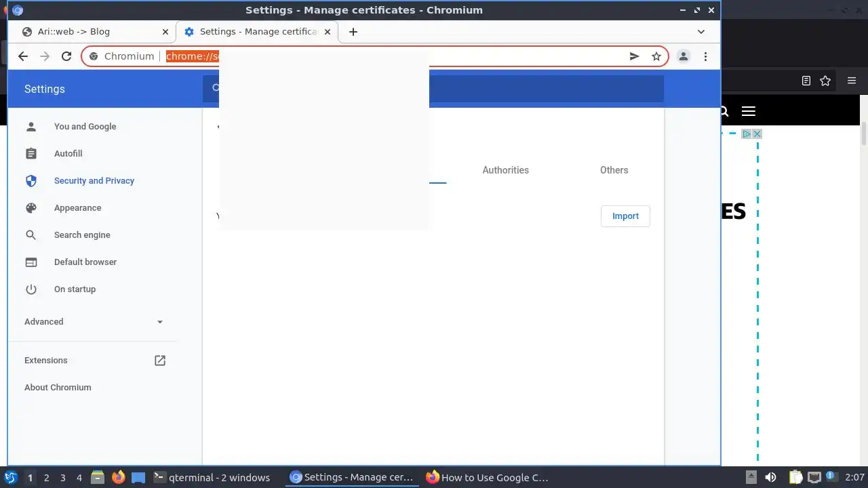Switch to workspace 1 in the taskbar
This screenshot has height=488, width=868.
pyautogui.click(x=30, y=478)
